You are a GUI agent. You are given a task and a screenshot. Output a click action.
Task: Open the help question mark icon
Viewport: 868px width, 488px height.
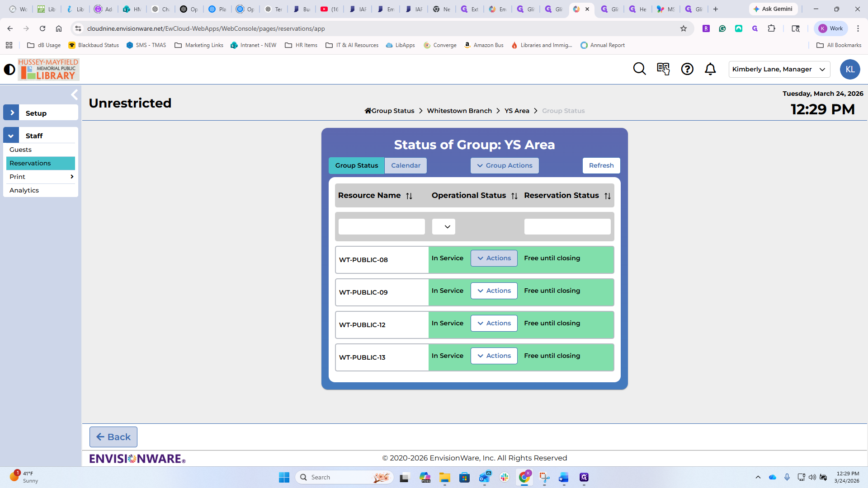coord(687,69)
